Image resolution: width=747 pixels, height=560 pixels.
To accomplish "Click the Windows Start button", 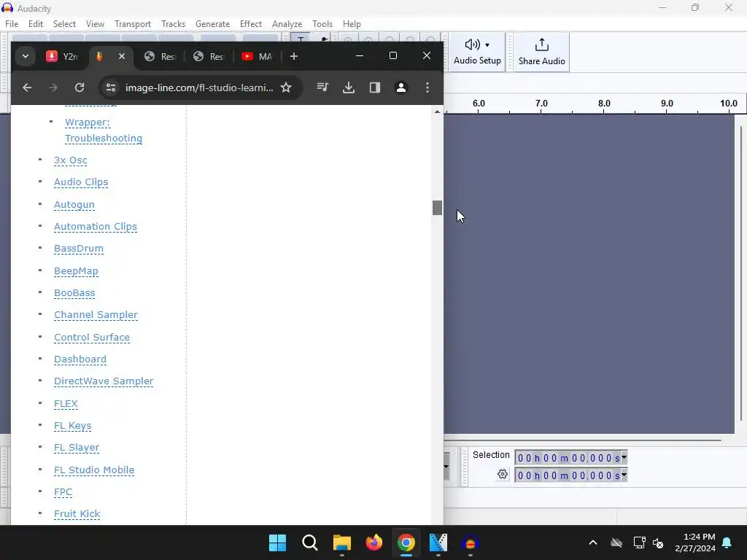I will click(x=277, y=542).
